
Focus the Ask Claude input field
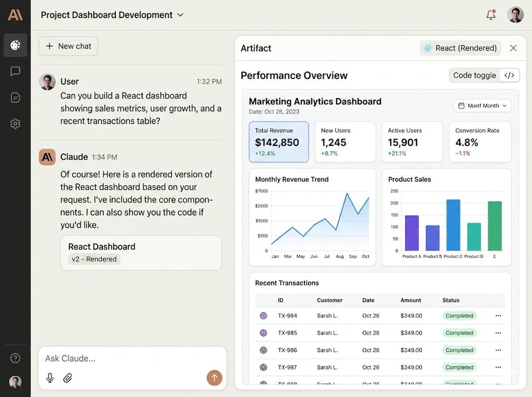coord(133,358)
